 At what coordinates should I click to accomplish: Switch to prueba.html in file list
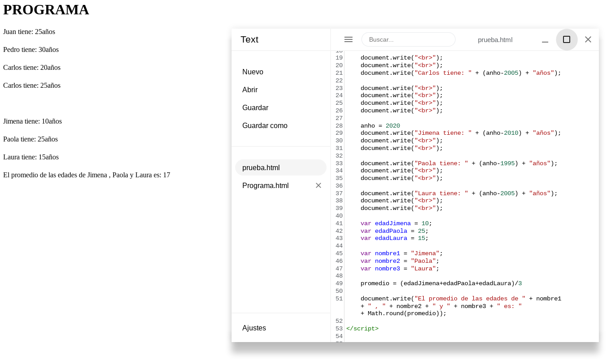point(281,167)
